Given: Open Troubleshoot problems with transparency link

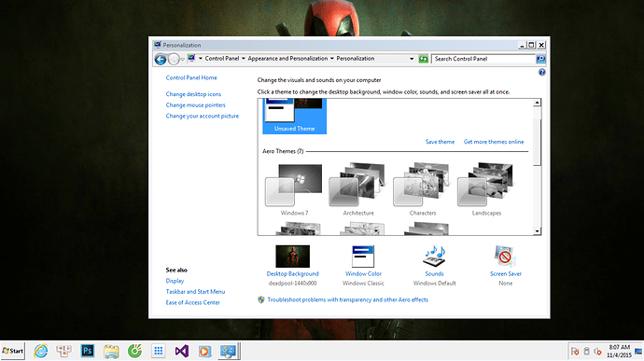Looking at the screenshot, I should 347,299.
